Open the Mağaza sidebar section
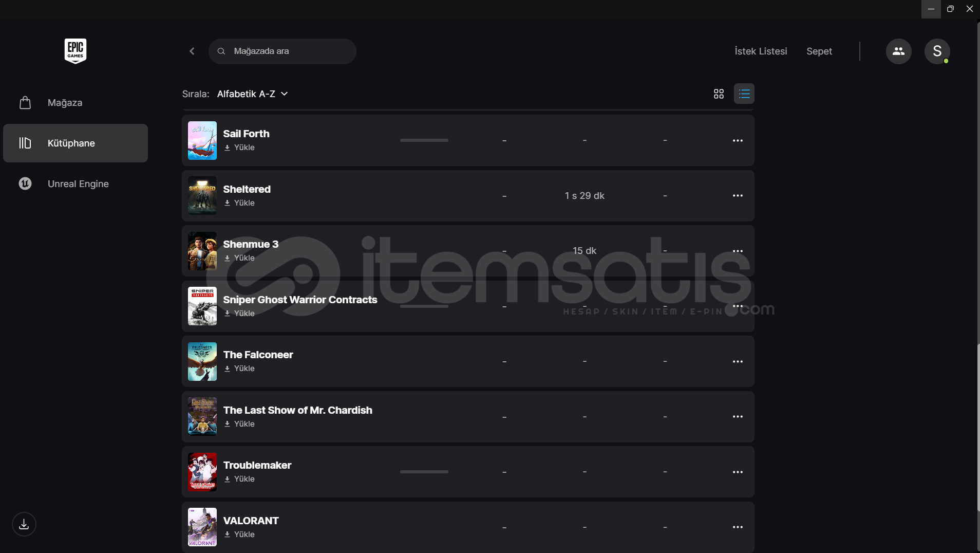The width and height of the screenshot is (980, 553). point(76,103)
